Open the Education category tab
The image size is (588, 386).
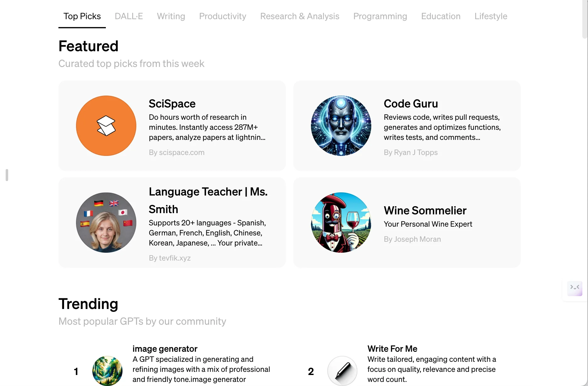[441, 16]
